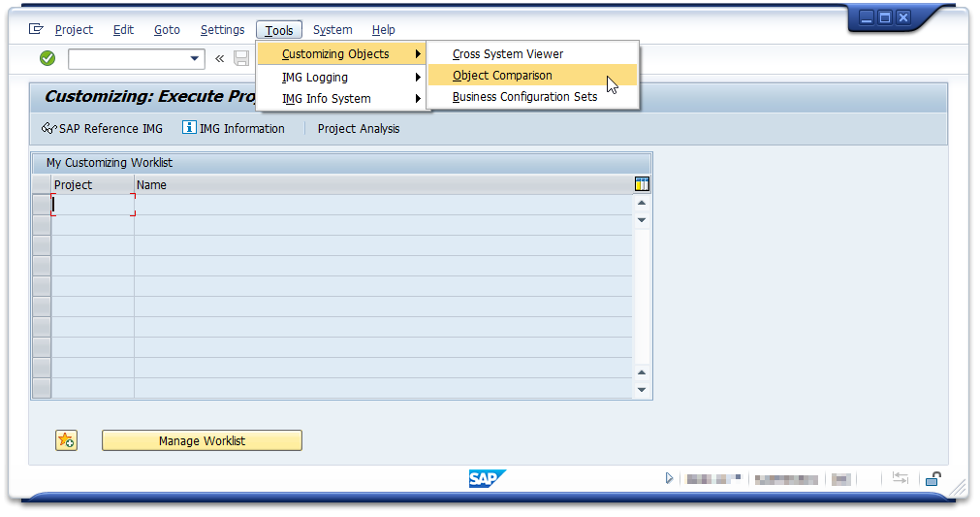Select the first worklist row selector
The height and width of the screenshot is (517, 980).
[42, 205]
